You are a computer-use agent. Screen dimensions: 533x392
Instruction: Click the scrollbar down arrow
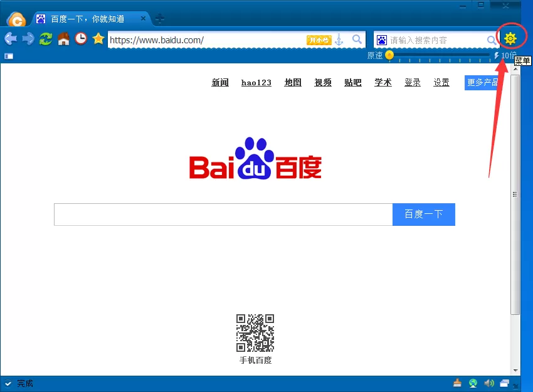[x=515, y=370]
